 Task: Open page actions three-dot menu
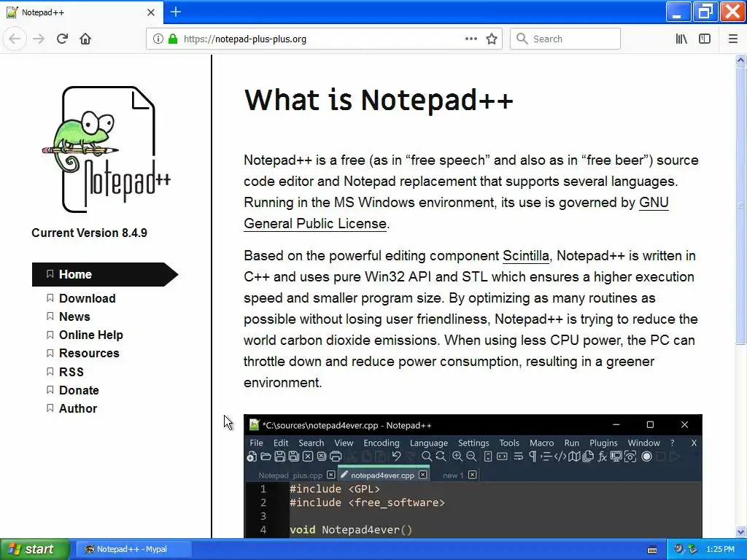[471, 39]
